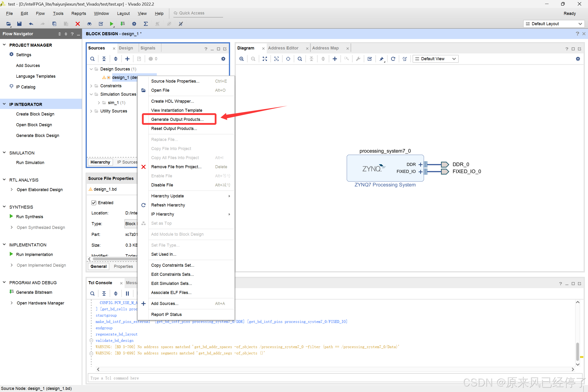588x392 pixels.
Task: Open the Default Layout dropdown
Action: coord(554,24)
